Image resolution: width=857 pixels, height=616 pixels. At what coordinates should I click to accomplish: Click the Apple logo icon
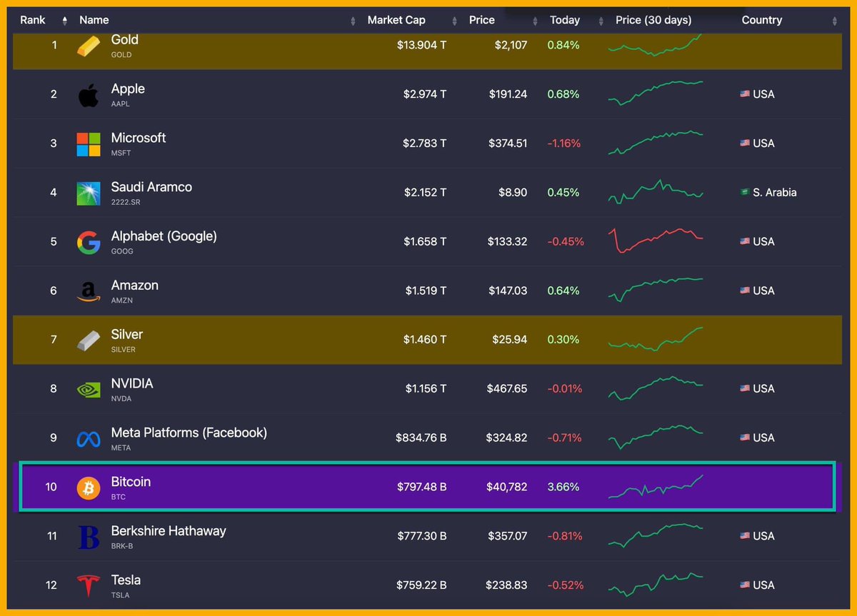coord(89,95)
